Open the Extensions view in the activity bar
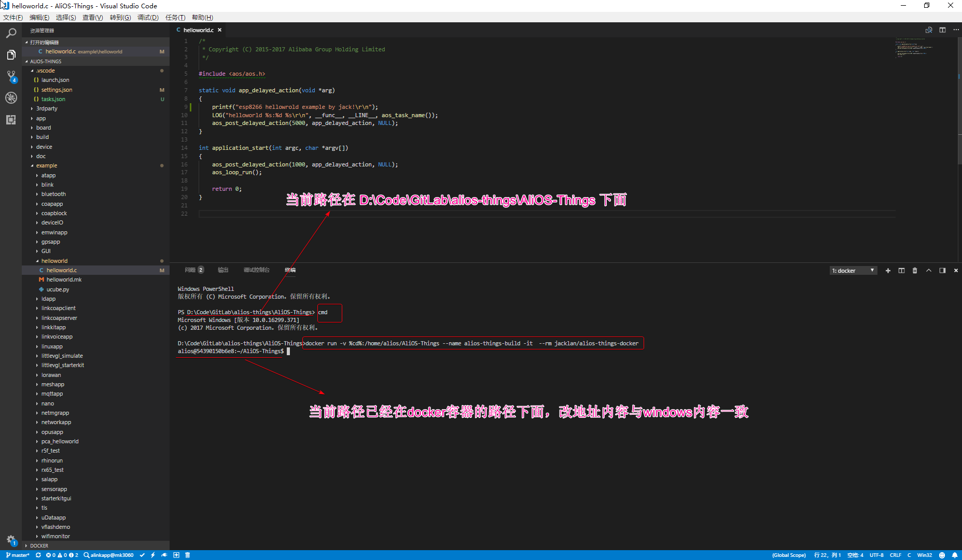The height and width of the screenshot is (560, 962). pos(11,119)
